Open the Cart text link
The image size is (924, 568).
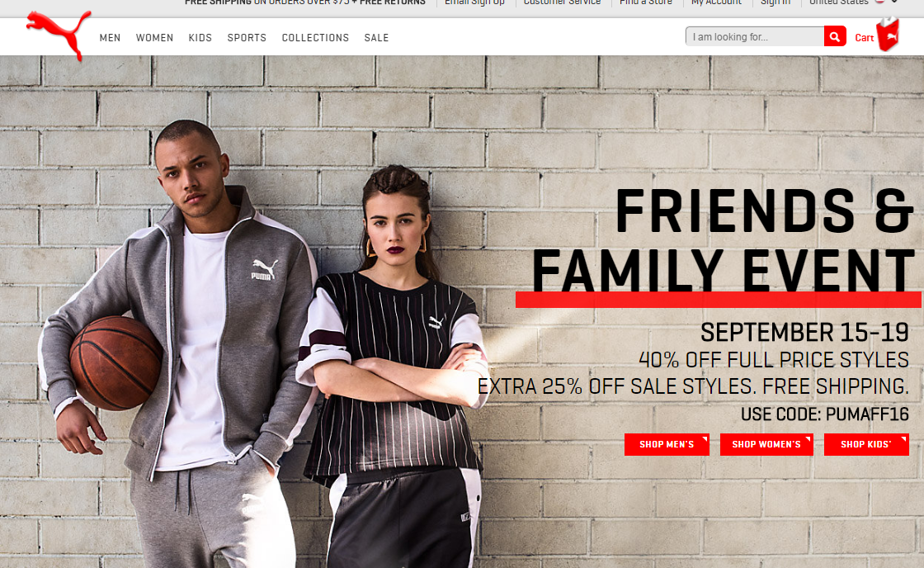tap(864, 38)
